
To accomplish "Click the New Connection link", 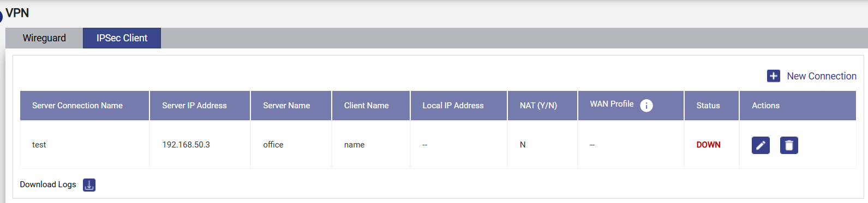I will click(x=822, y=76).
